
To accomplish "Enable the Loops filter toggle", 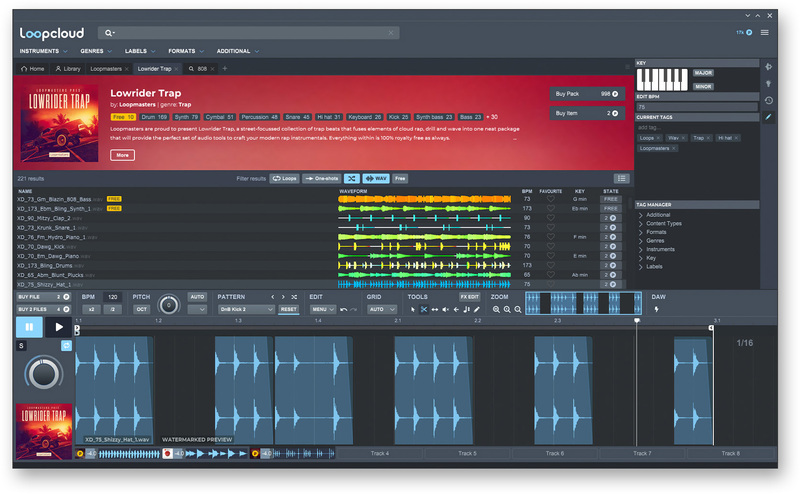I will pos(284,178).
